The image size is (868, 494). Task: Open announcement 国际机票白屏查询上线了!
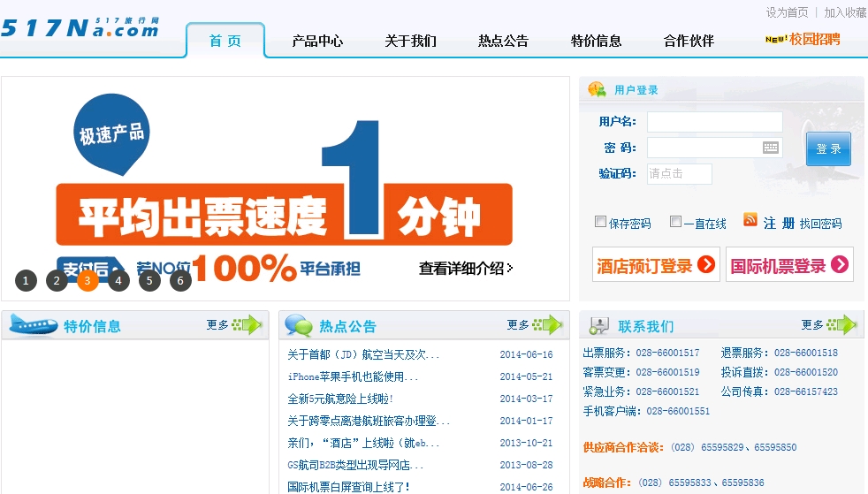(349, 487)
